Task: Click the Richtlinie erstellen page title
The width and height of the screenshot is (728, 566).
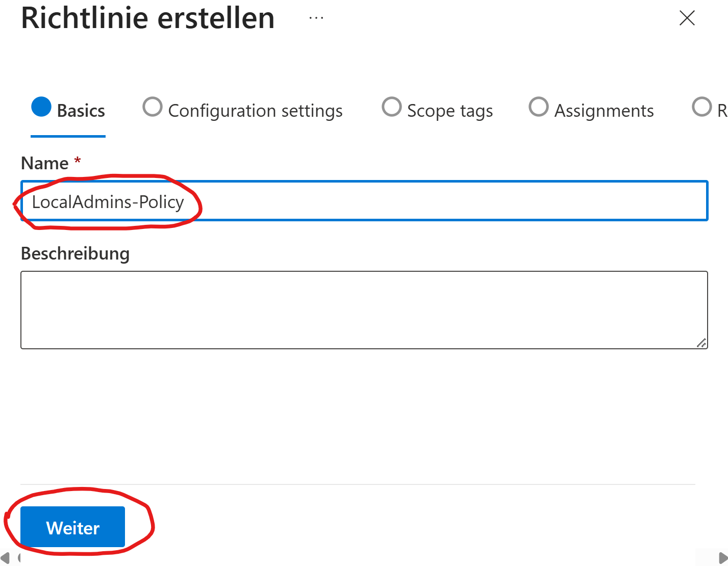Action: point(148,18)
